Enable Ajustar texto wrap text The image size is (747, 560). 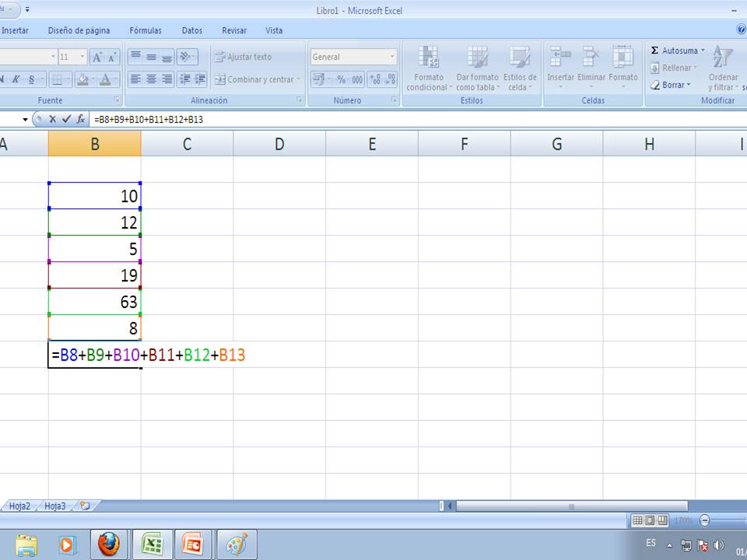tap(244, 56)
